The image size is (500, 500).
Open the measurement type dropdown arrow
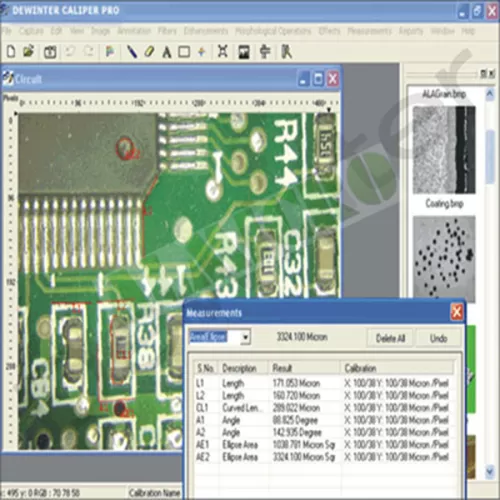point(245,337)
